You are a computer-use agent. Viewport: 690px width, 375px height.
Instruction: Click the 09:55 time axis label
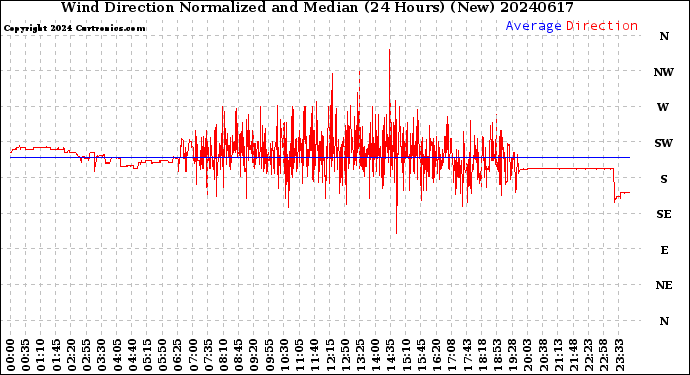click(269, 355)
